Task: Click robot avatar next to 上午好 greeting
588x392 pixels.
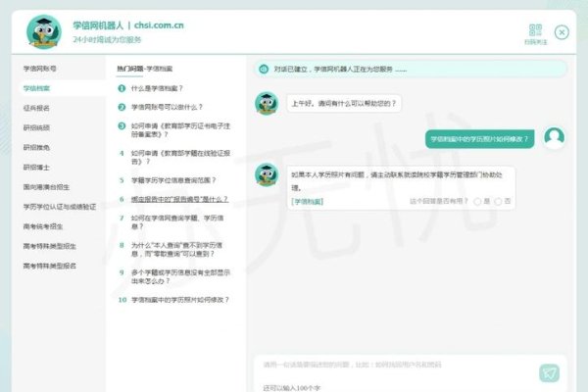Action: (x=267, y=103)
